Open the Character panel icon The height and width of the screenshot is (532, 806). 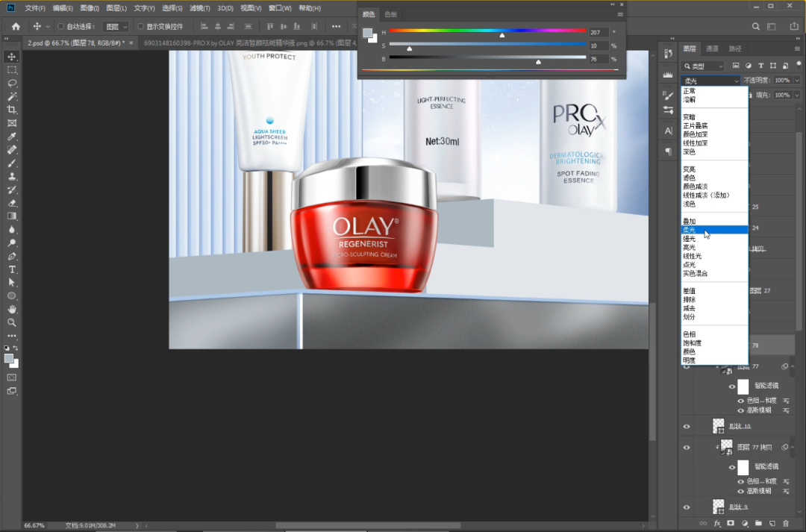tap(668, 131)
